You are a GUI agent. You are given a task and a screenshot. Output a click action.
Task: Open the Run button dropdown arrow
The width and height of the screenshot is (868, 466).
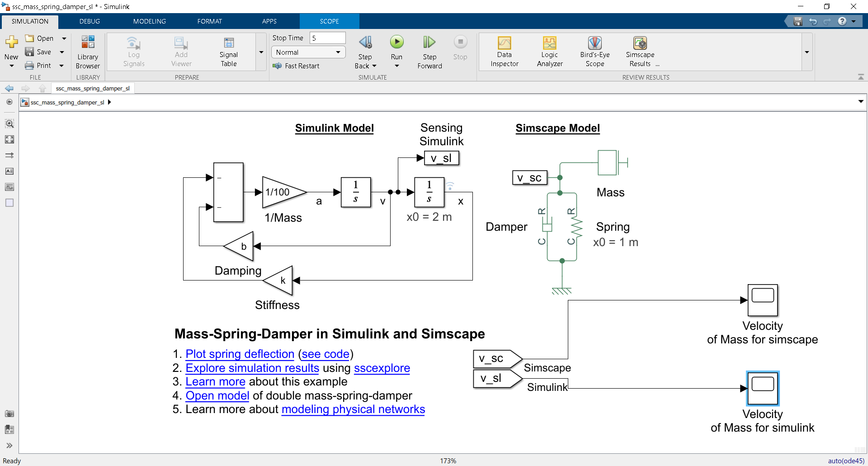396,66
